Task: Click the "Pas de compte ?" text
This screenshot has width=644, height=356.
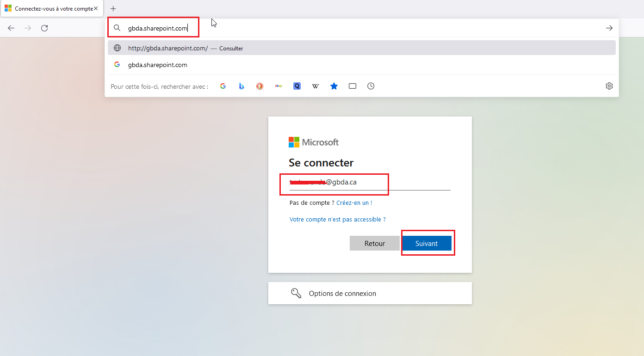Action: pos(312,203)
